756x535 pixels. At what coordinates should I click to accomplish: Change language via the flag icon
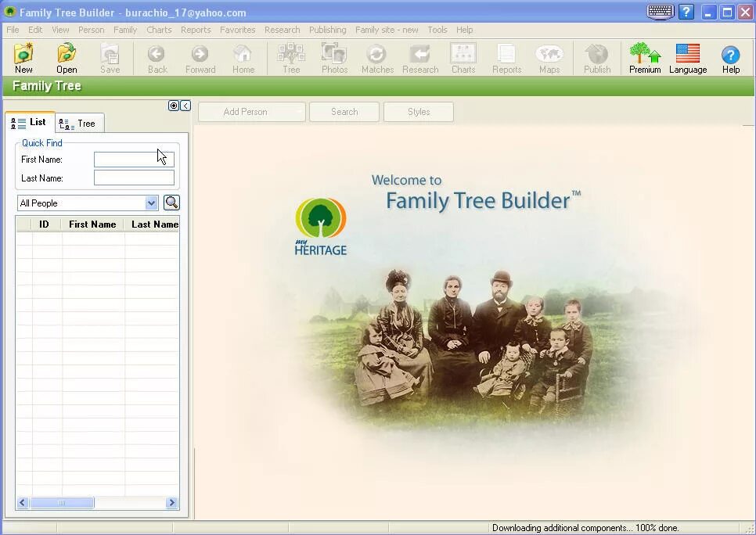[x=688, y=58]
